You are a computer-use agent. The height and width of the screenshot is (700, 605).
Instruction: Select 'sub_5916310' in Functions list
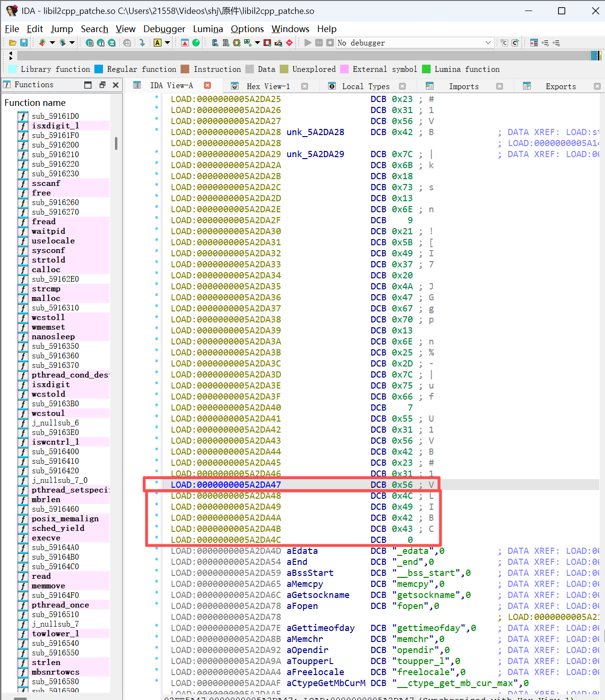point(56,308)
